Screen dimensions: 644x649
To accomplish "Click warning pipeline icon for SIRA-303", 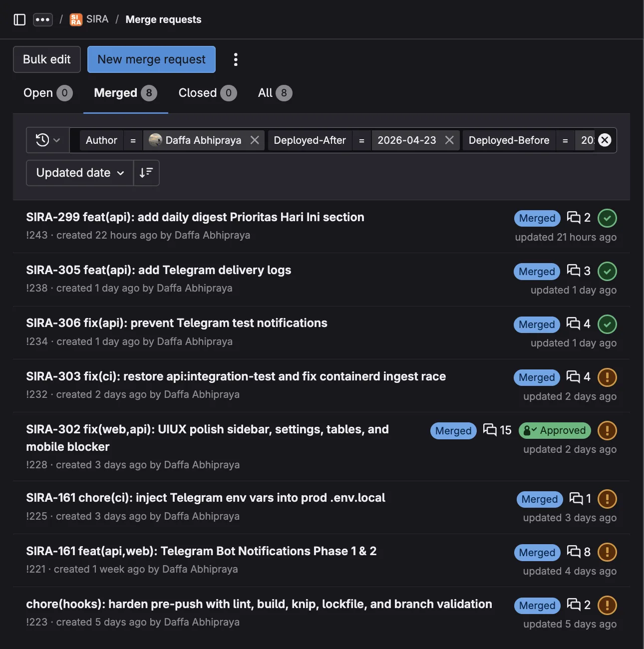I will 607,377.
